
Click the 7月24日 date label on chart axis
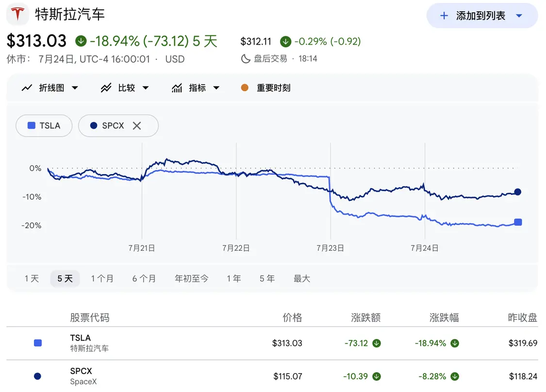click(425, 248)
